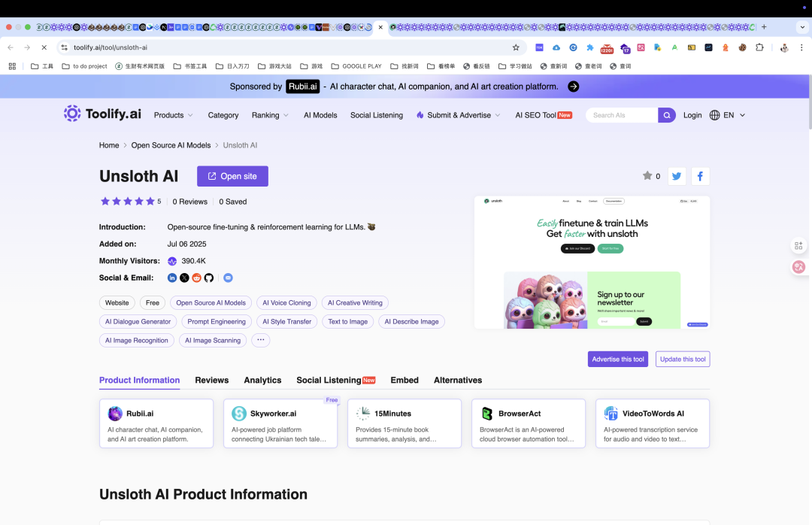The image size is (812, 525).
Task: Click the Home breadcrumb link
Action: (109, 145)
